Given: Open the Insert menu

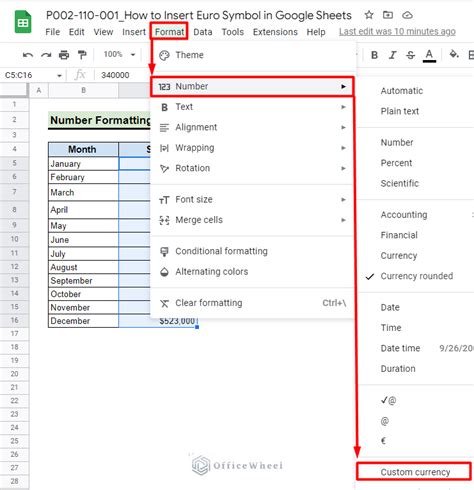Looking at the screenshot, I should [134, 32].
